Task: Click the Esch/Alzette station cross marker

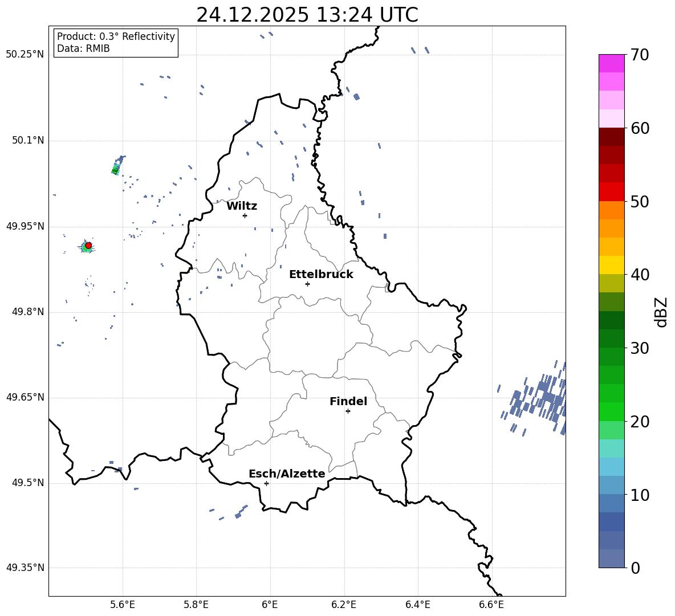Action: point(266,483)
